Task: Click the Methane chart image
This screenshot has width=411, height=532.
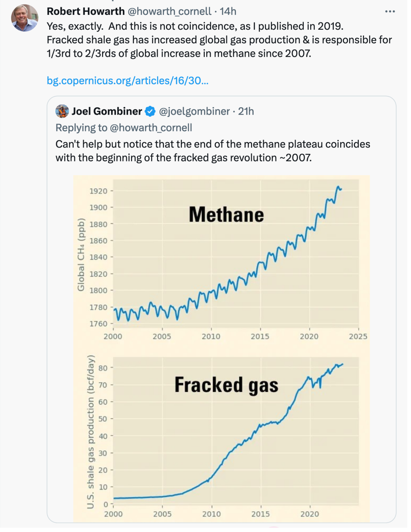Action: coord(221,256)
